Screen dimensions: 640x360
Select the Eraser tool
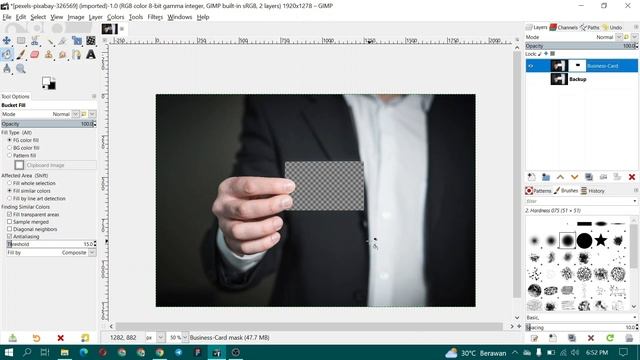point(35,54)
